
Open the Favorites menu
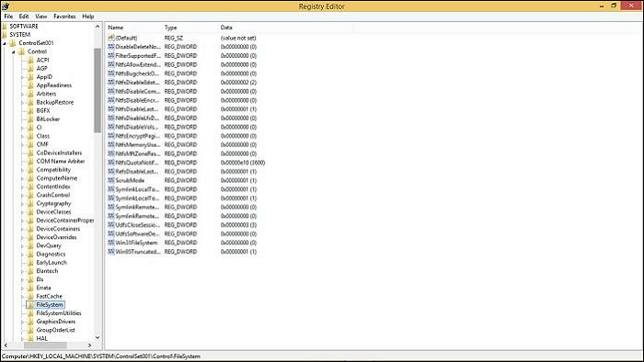pos(65,17)
